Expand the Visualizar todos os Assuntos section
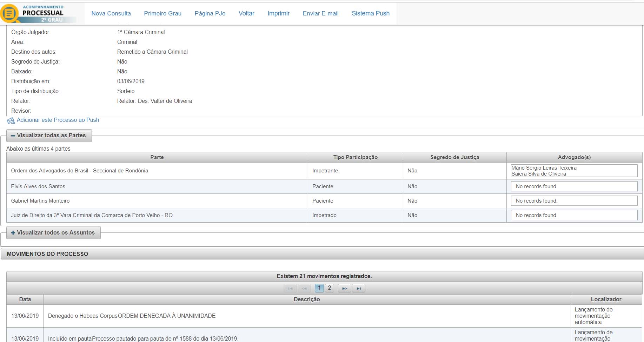 53,233
